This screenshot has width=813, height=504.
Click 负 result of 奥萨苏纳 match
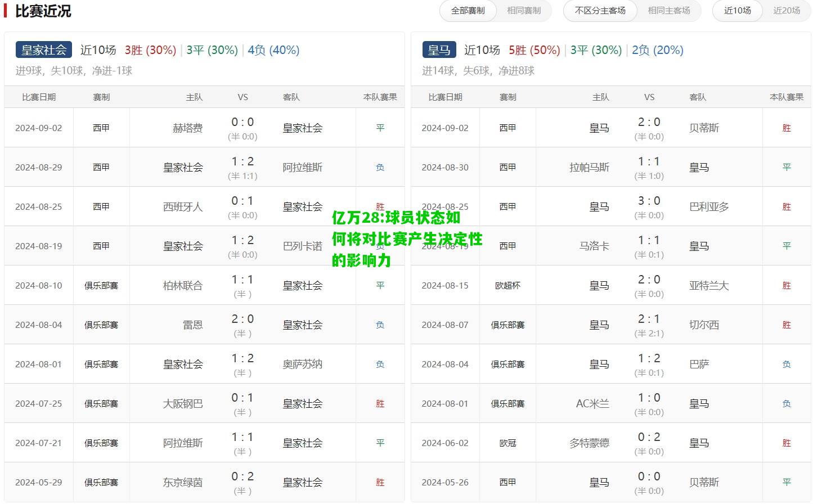tap(380, 364)
